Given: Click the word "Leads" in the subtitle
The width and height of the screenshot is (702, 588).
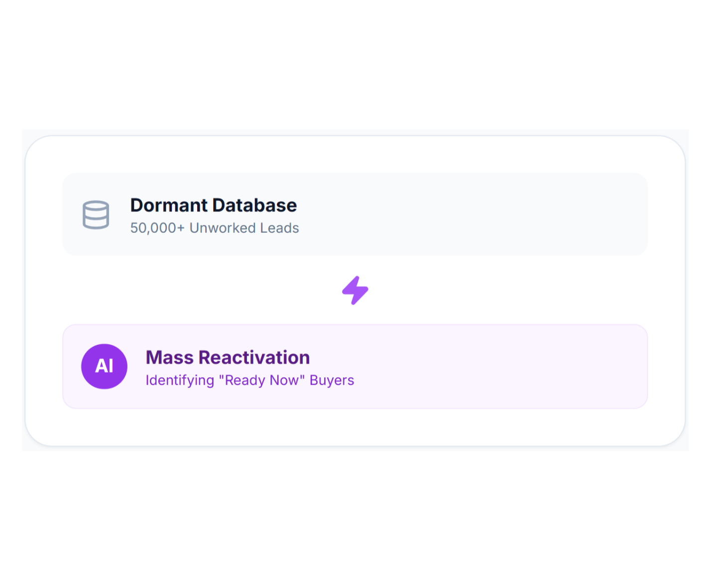Looking at the screenshot, I should coord(279,228).
